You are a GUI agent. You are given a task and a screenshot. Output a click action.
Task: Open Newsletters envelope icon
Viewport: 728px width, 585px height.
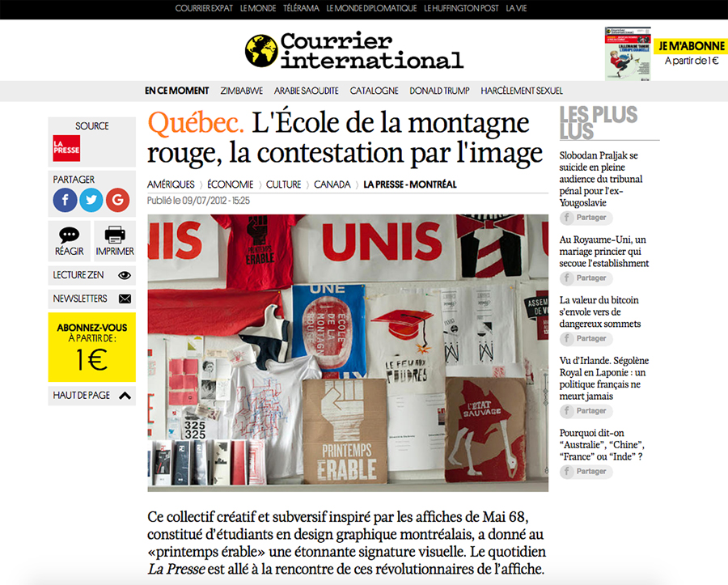tap(125, 299)
